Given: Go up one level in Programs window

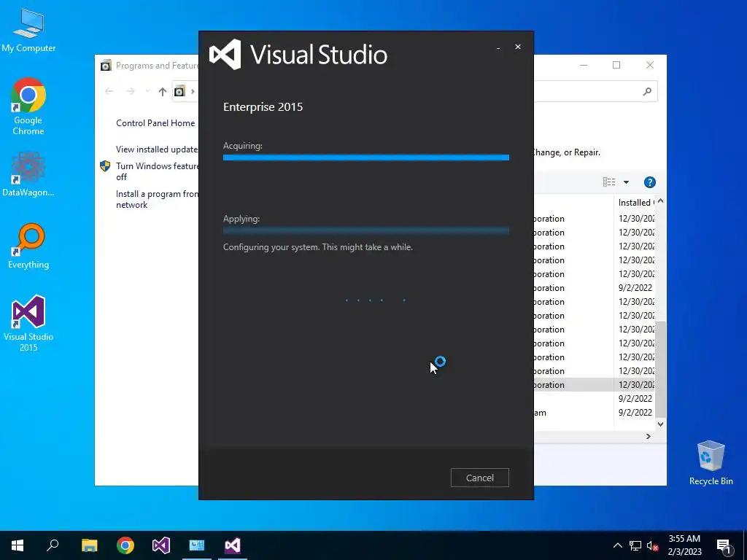Looking at the screenshot, I should coord(163,91).
